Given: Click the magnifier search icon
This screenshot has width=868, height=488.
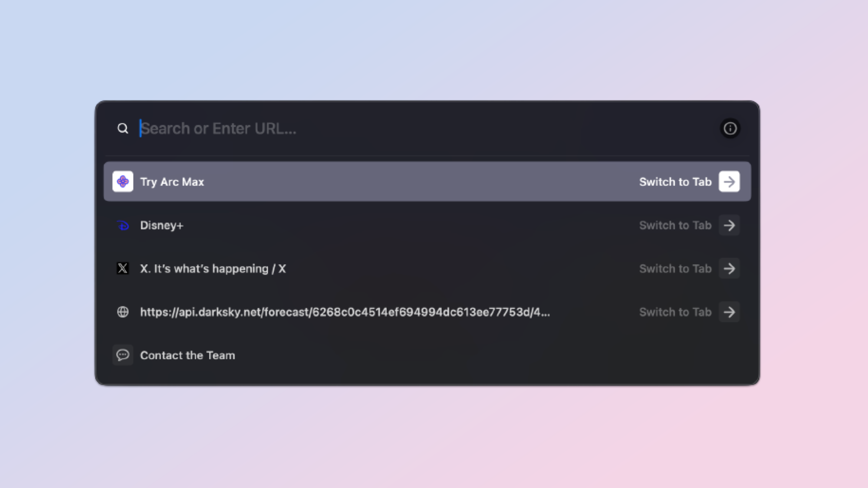Looking at the screenshot, I should (123, 128).
